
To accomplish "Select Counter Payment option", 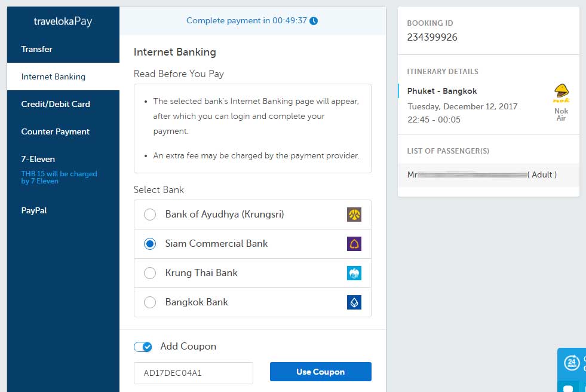I will (55, 131).
